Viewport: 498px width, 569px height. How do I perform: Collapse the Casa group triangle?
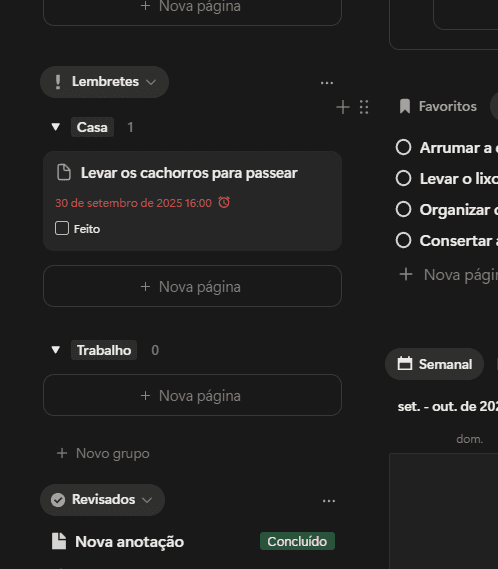coord(56,127)
